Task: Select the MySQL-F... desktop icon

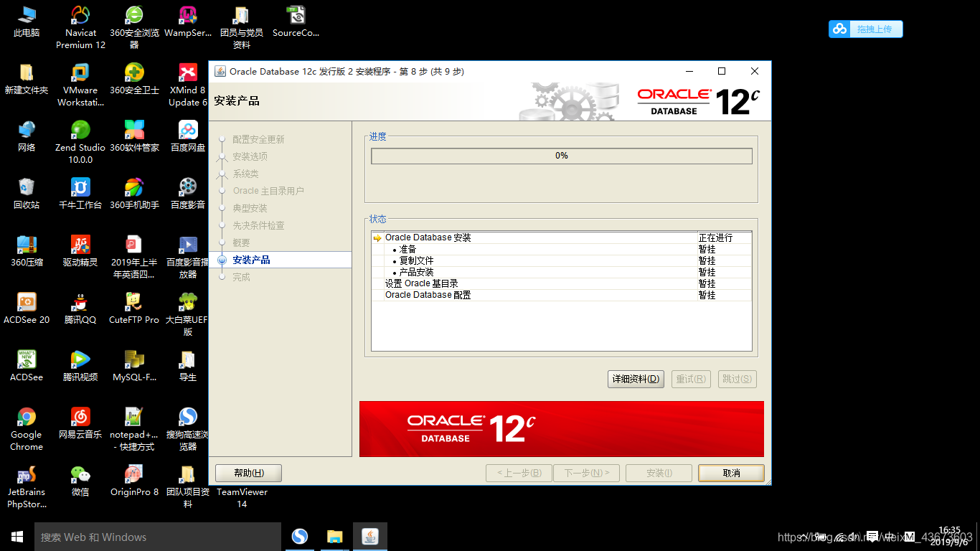Action: [x=134, y=365]
